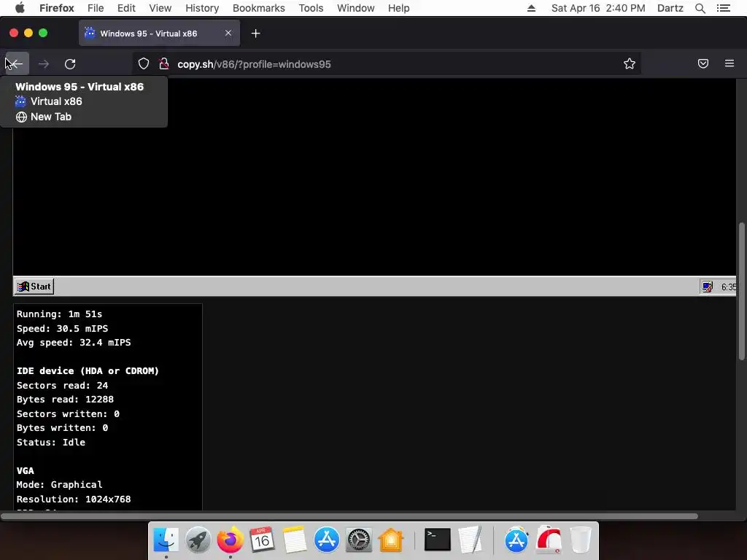This screenshot has width=747, height=560.
Task: Click the date and time in menu bar
Action: pyautogui.click(x=598, y=8)
